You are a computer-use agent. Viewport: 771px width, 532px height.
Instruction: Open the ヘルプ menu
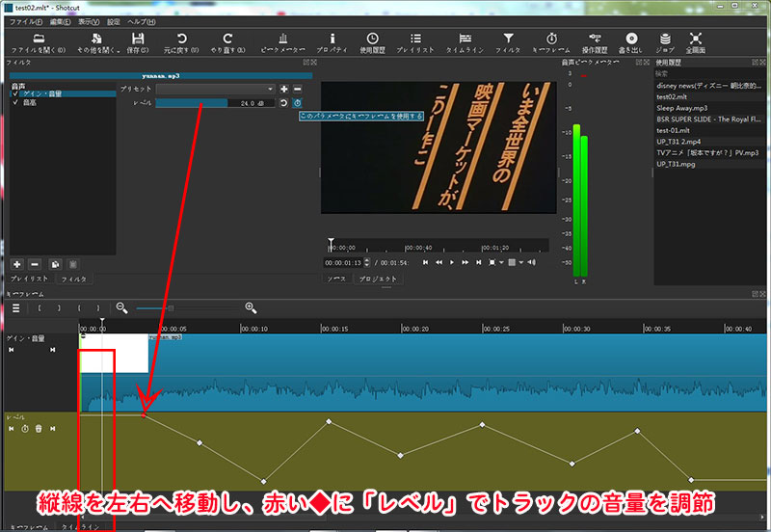tap(142, 21)
